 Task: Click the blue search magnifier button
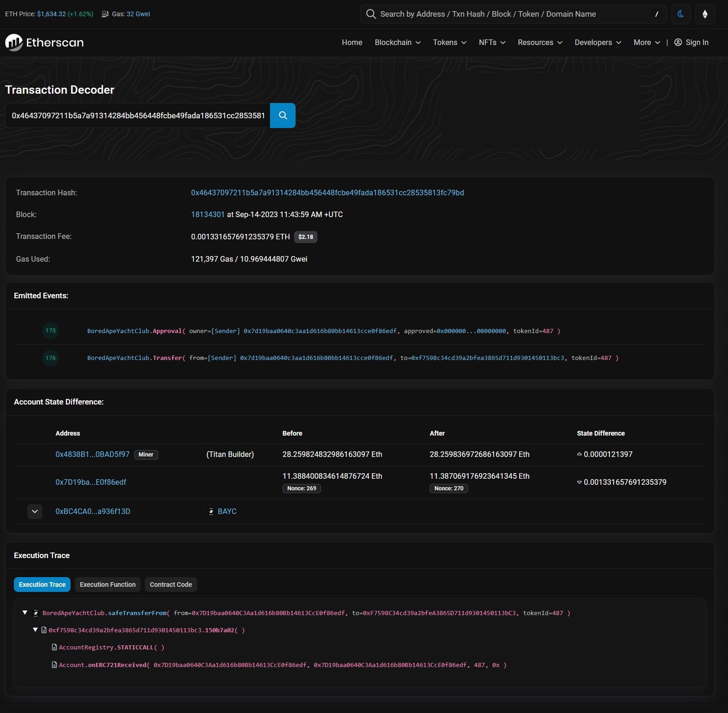coord(283,116)
